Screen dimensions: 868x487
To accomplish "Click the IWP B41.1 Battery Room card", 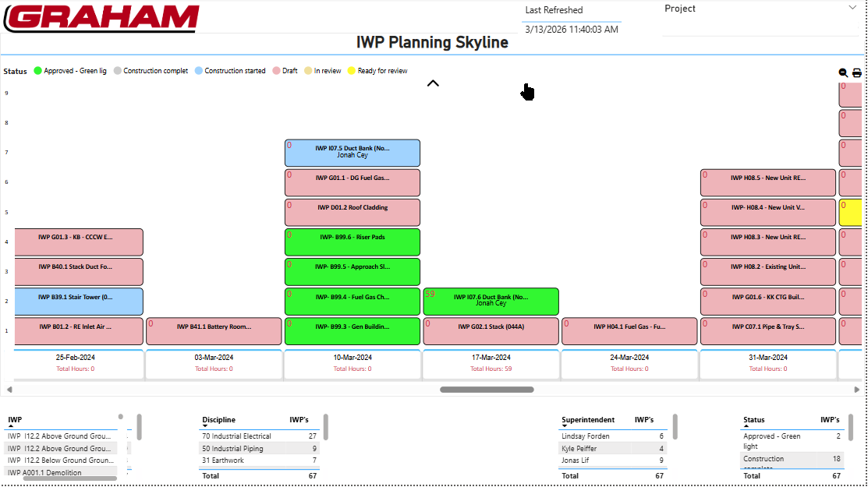I will pos(214,331).
